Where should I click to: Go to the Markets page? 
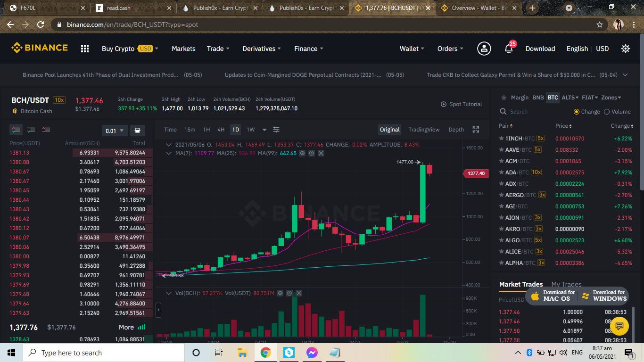tap(183, 49)
